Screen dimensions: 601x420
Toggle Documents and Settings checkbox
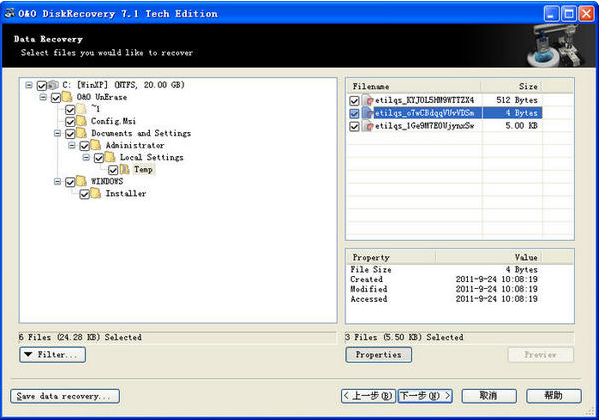[70, 134]
